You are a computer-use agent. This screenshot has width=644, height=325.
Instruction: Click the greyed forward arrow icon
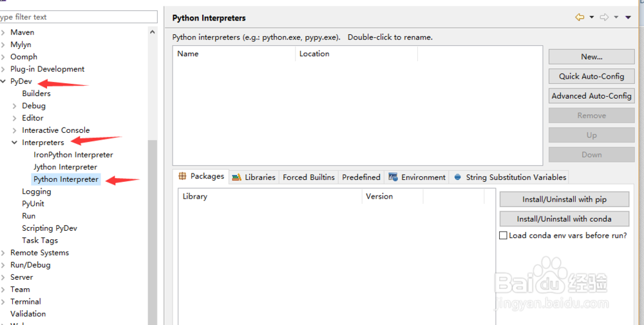pos(604,17)
